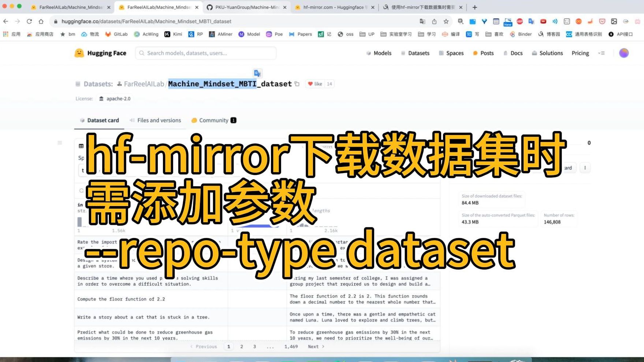Open the AcWing bookmark
Viewport: 644px width, 362px height.
tap(146, 34)
